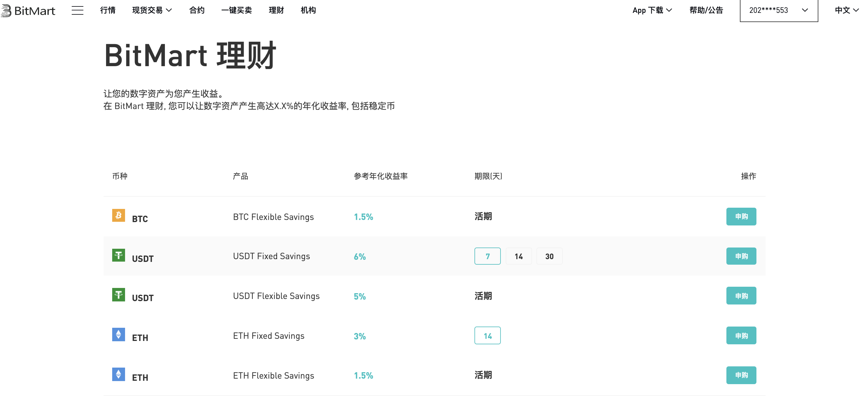Click the USDT Flexible Savings product name
Screen dimensions: 868x397
click(x=276, y=296)
